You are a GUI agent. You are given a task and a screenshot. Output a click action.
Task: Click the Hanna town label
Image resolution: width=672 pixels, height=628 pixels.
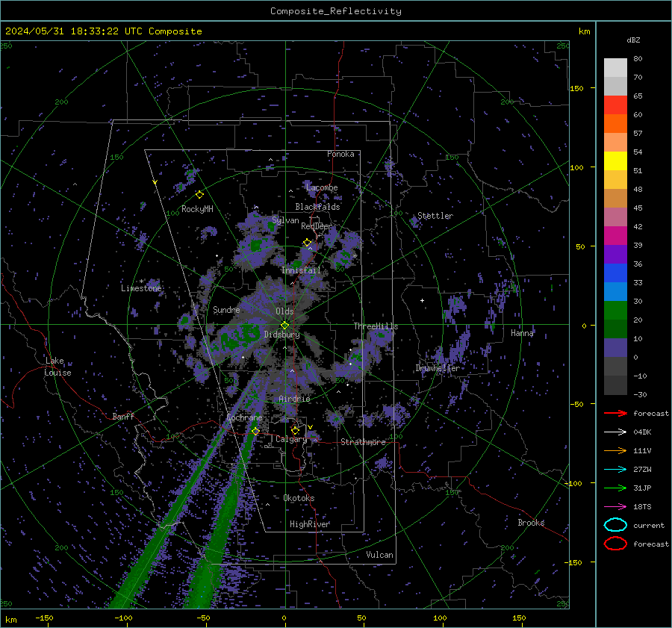coord(522,333)
